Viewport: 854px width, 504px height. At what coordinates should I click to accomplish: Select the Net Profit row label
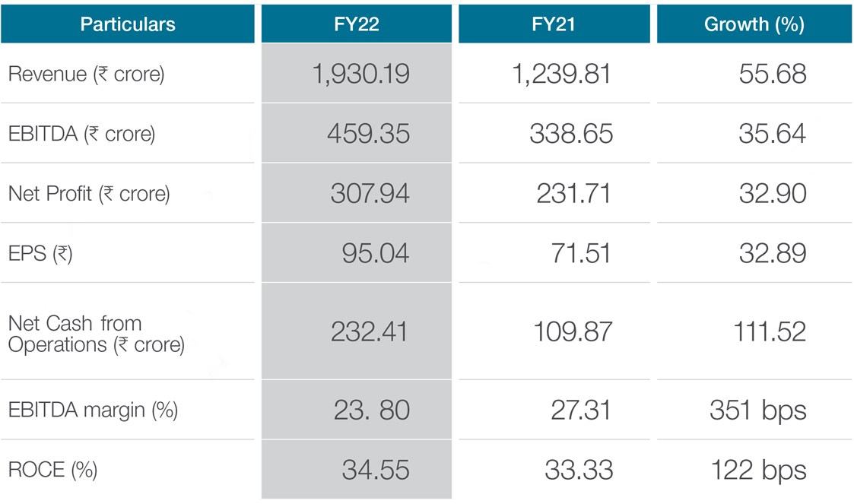click(89, 194)
